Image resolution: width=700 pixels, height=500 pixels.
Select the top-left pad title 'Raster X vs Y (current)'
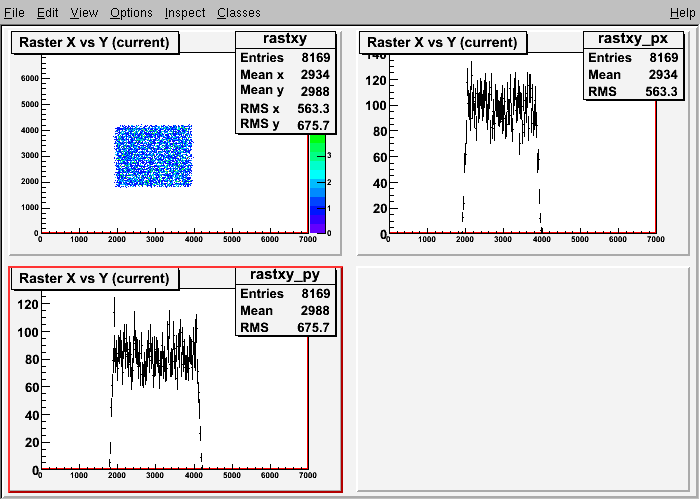[95, 42]
